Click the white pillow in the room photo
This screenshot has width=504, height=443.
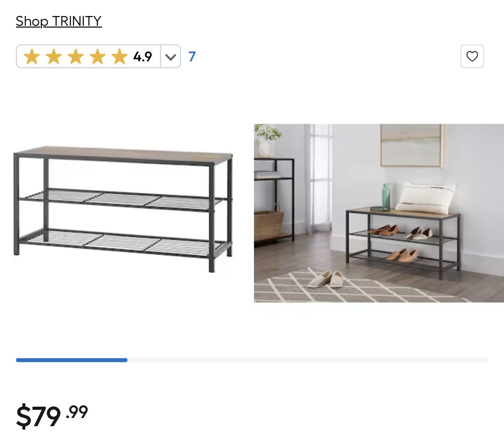[x=425, y=198]
